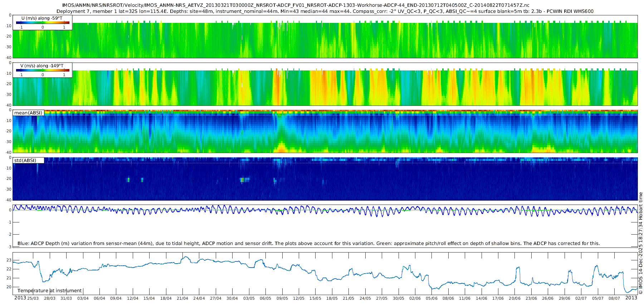Click the 2013 year label at bottom right
The image size is (644, 304).
631,298
